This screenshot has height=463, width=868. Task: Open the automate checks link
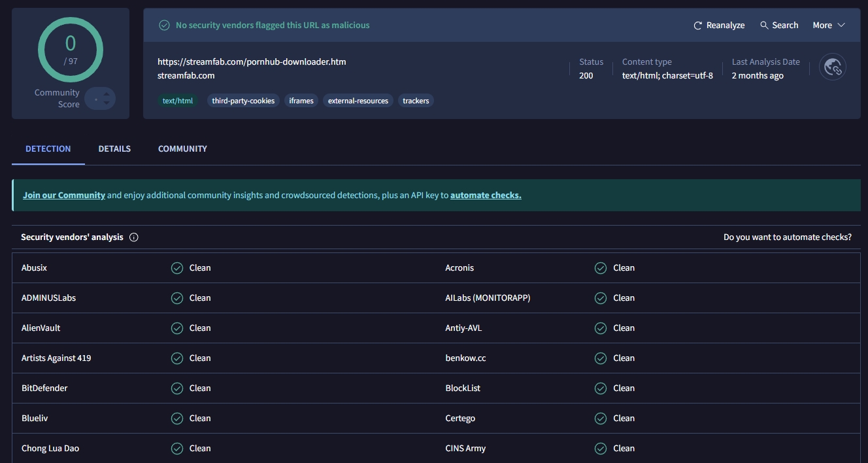point(486,196)
